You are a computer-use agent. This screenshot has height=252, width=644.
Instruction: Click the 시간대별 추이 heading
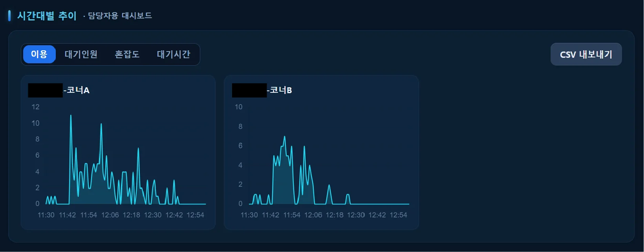coord(47,16)
